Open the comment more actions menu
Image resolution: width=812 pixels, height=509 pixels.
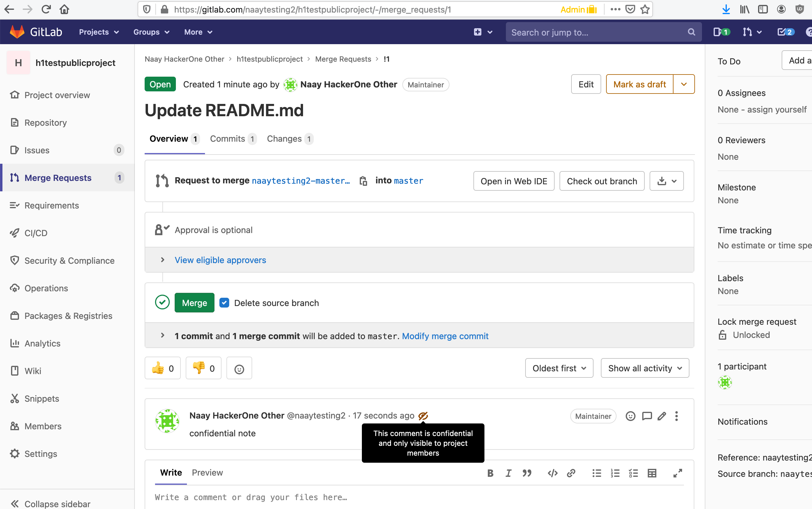677,416
